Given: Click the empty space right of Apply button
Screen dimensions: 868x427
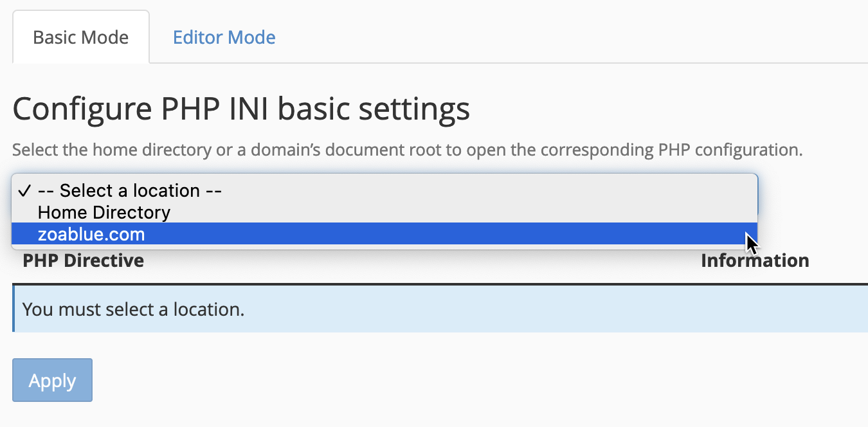Looking at the screenshot, I should [x=386, y=380].
